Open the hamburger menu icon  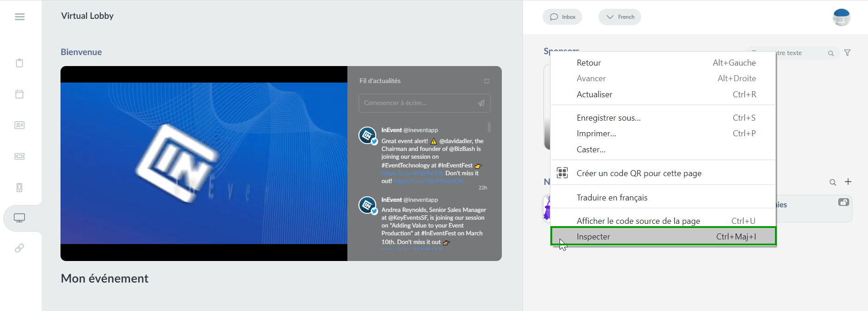pos(20,17)
